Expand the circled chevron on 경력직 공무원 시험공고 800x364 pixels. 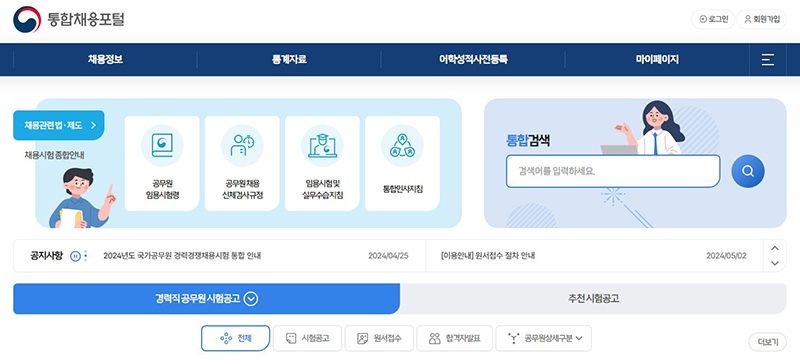(251, 299)
